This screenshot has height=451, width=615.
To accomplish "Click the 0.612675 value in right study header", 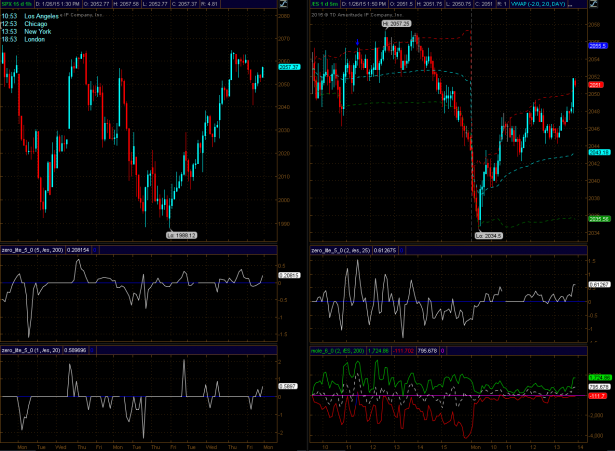I will tap(385, 250).
